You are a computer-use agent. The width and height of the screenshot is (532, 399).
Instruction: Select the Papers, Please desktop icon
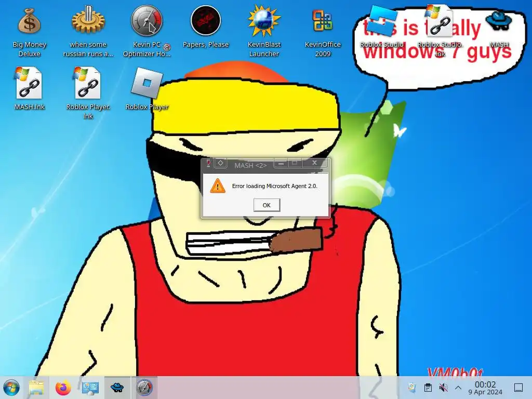pyautogui.click(x=206, y=28)
